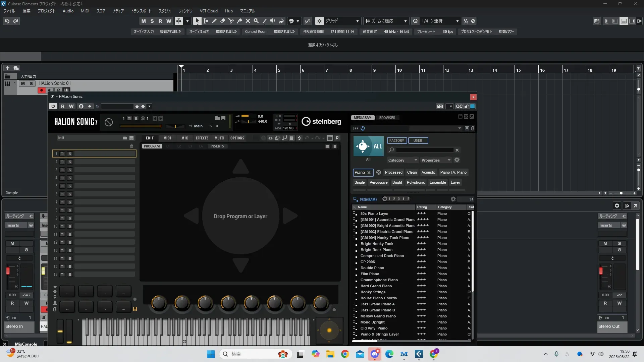The image size is (644, 362).
Task: Select Film Piano in the programs list
Action: (x=370, y=274)
